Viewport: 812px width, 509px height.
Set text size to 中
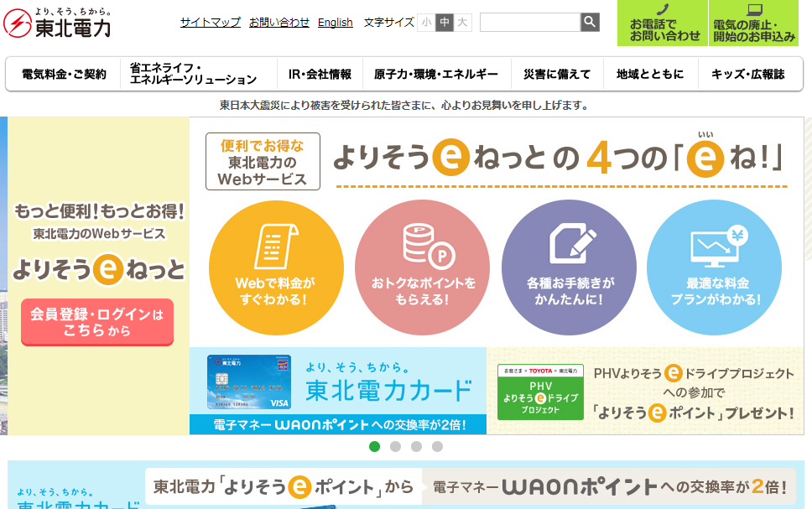point(445,23)
